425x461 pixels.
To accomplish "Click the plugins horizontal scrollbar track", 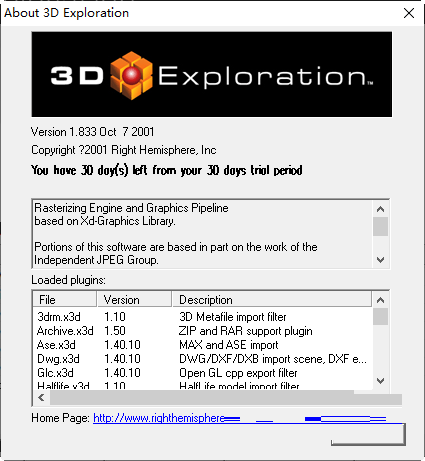I will point(226,398).
